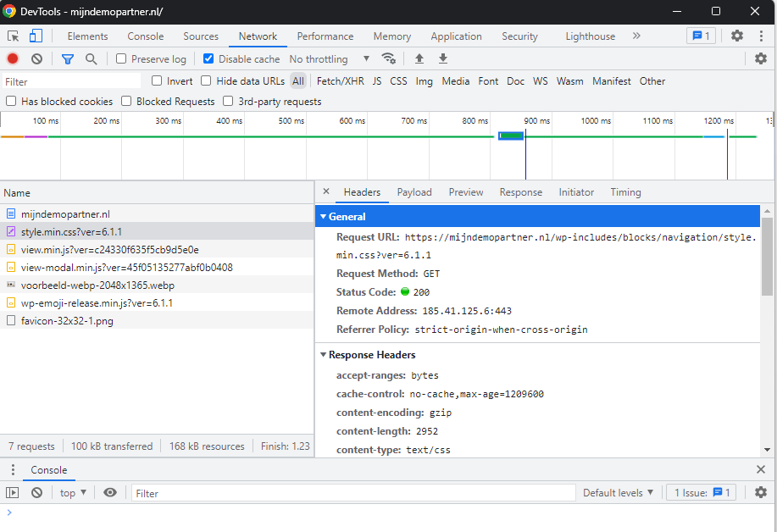This screenshot has height=532, width=777.
Task: Open DevTools three-dot customize menu
Action: (x=761, y=36)
